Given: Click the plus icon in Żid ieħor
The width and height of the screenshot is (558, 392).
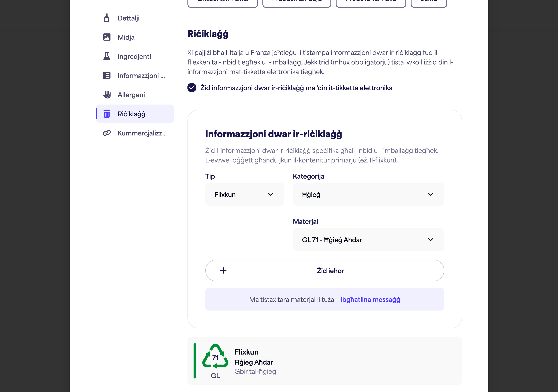Looking at the screenshot, I should pyautogui.click(x=223, y=270).
